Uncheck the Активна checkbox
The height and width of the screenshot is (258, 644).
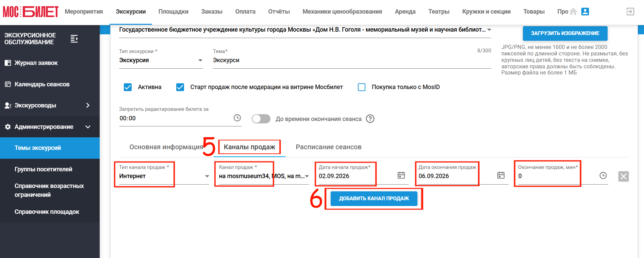pos(128,87)
